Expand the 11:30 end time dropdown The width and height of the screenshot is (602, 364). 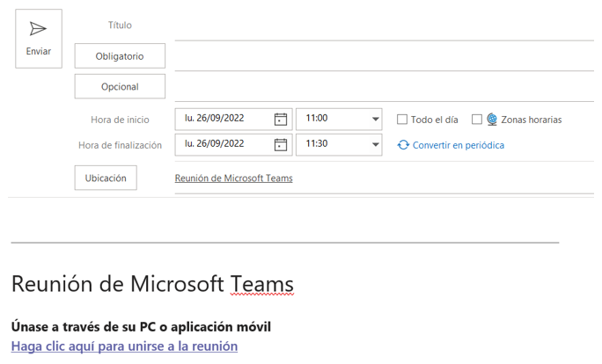coord(376,144)
